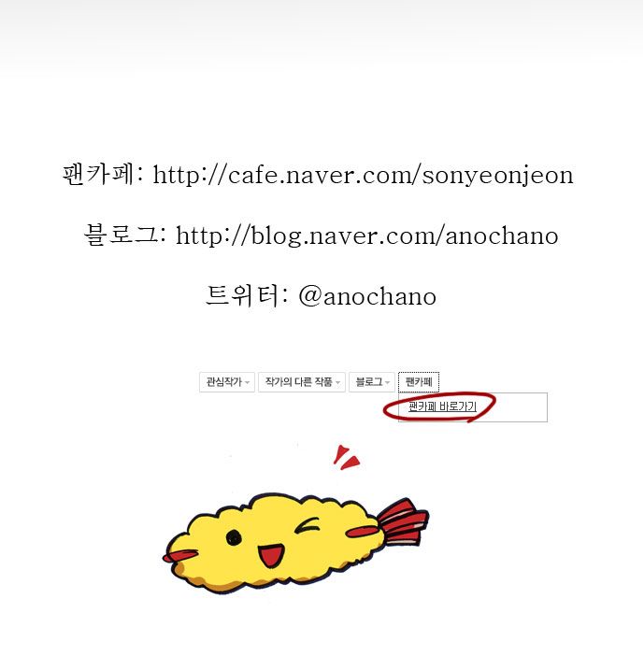
Task: Select the 팬카페 tab button
Action: (419, 382)
